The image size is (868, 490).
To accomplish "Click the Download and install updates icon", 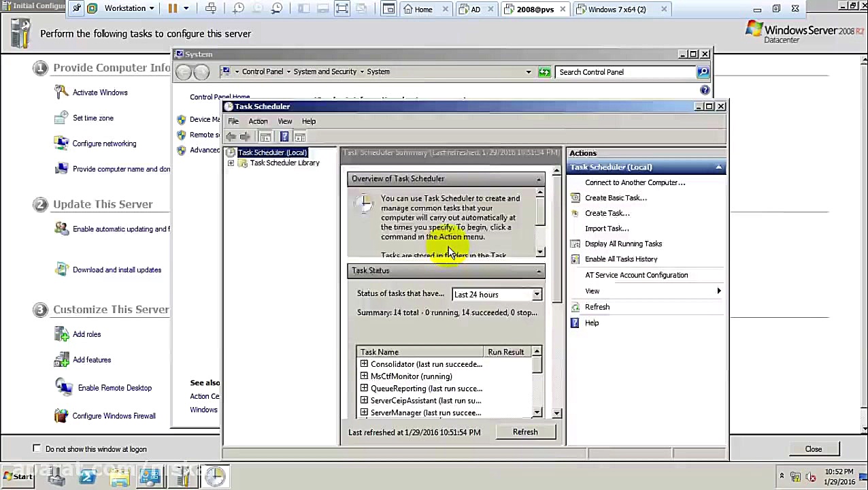I will click(61, 269).
